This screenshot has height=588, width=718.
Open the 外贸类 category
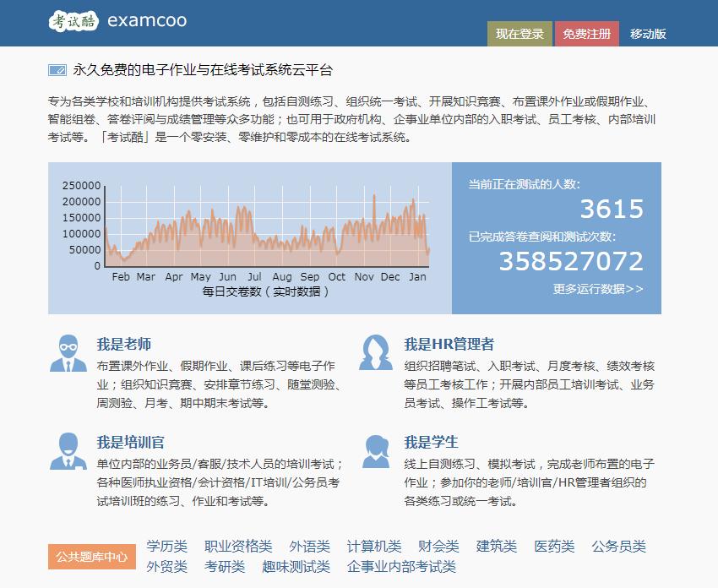coord(167,567)
